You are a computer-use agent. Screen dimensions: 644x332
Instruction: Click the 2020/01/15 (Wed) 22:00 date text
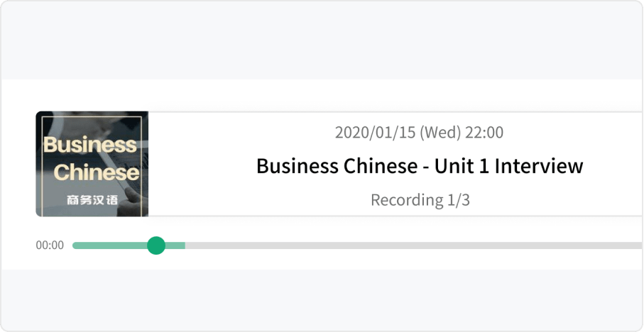(419, 133)
